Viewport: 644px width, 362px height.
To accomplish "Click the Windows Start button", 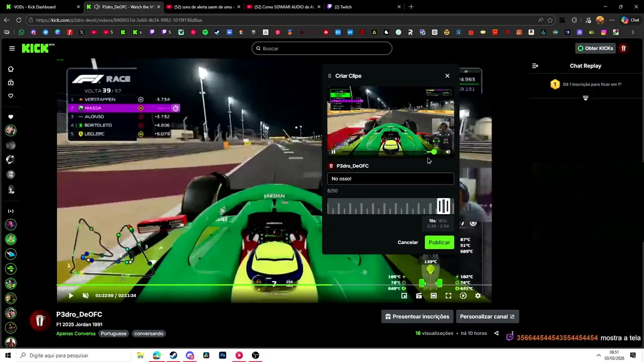I will [x=8, y=355].
